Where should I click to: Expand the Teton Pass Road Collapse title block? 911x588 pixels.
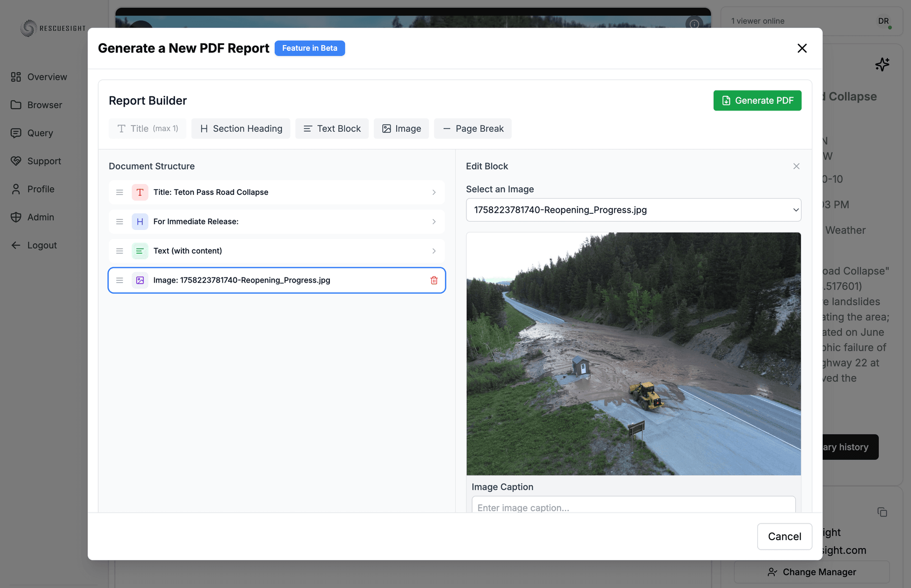[433, 192]
